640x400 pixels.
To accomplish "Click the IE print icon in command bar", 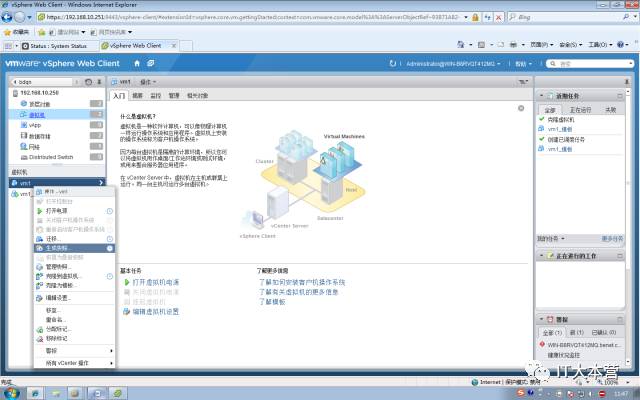I will (513, 44).
